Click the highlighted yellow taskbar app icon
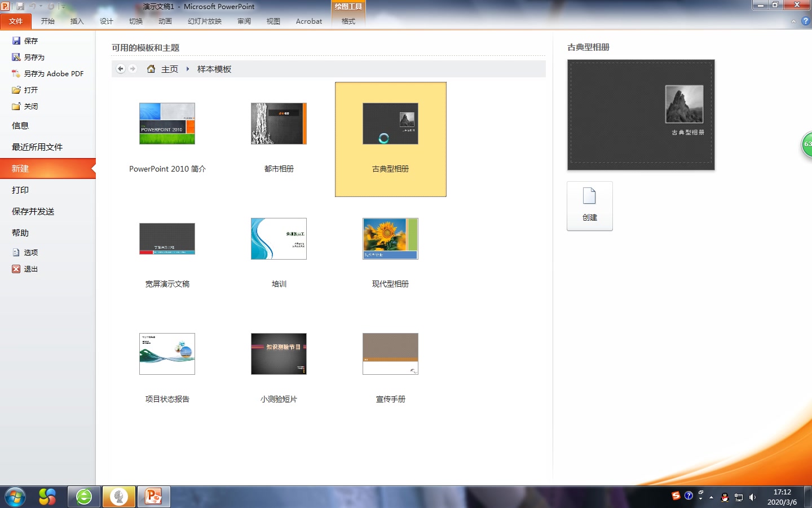This screenshot has width=812, height=508. tap(119, 497)
